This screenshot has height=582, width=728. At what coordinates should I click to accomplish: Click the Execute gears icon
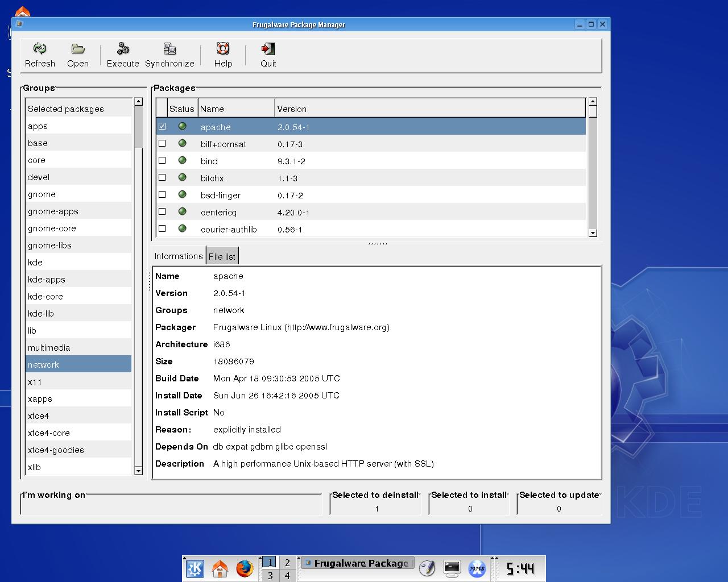coord(123,49)
